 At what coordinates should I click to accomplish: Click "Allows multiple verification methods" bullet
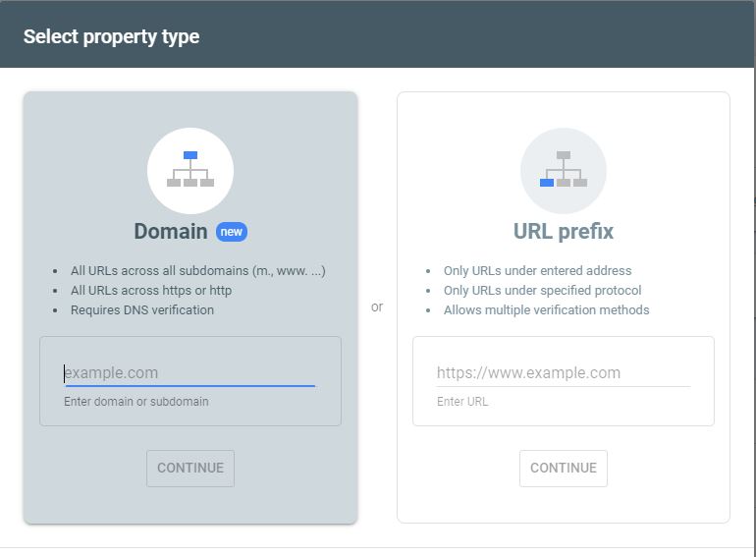546,310
